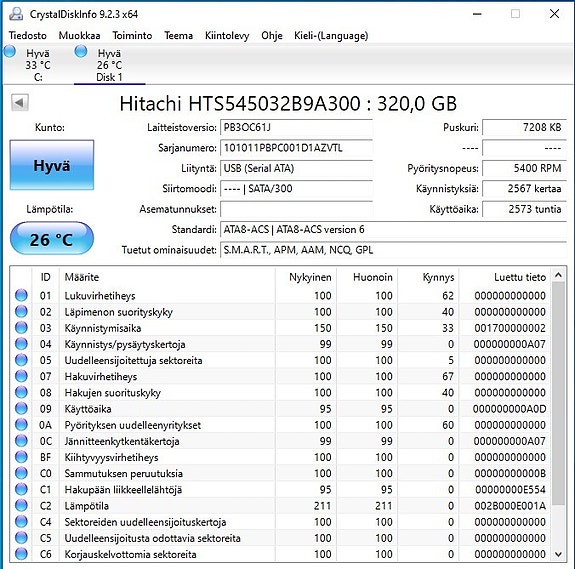Open the Teema menu

coord(179,36)
